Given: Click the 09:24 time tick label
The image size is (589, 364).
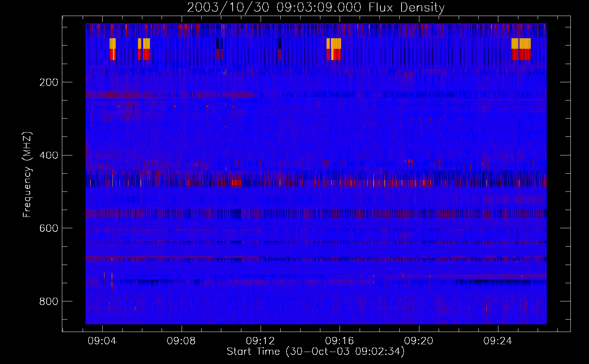Looking at the screenshot, I should tap(498, 341).
